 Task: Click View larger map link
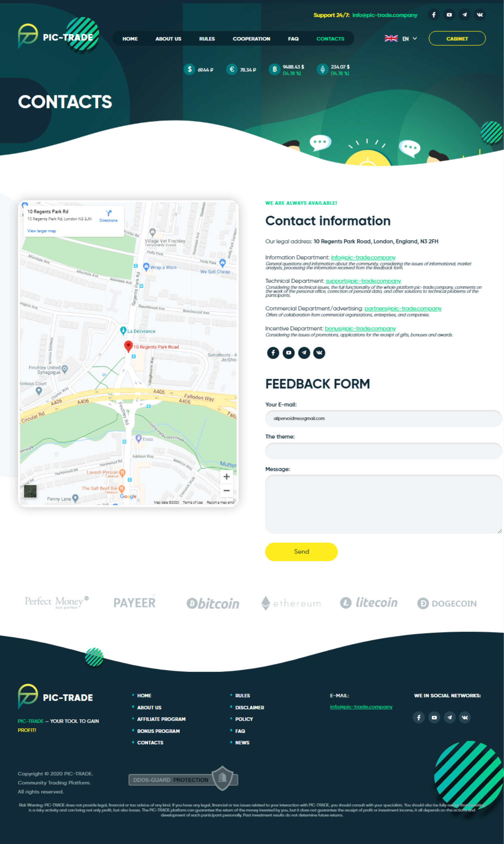coord(41,231)
